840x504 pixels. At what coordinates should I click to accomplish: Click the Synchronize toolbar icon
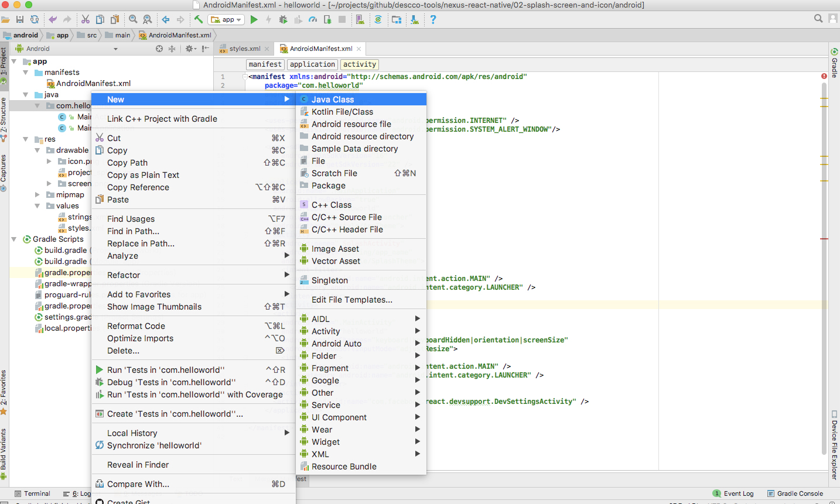point(35,19)
